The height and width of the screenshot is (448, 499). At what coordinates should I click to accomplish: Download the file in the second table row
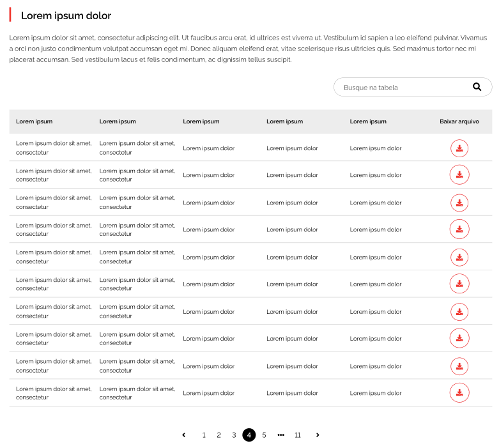pyautogui.click(x=459, y=175)
